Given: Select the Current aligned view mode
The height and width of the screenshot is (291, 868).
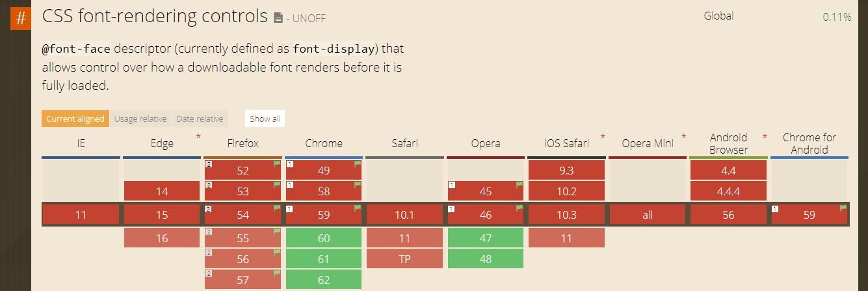Looking at the screenshot, I should tap(75, 119).
